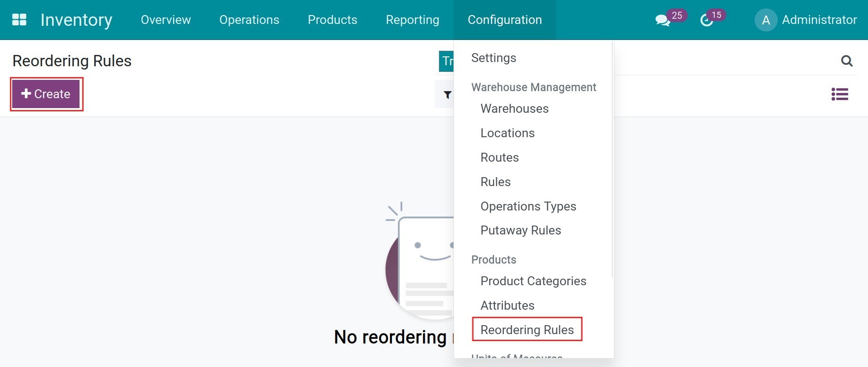Open Product Categories menu entry

(534, 281)
